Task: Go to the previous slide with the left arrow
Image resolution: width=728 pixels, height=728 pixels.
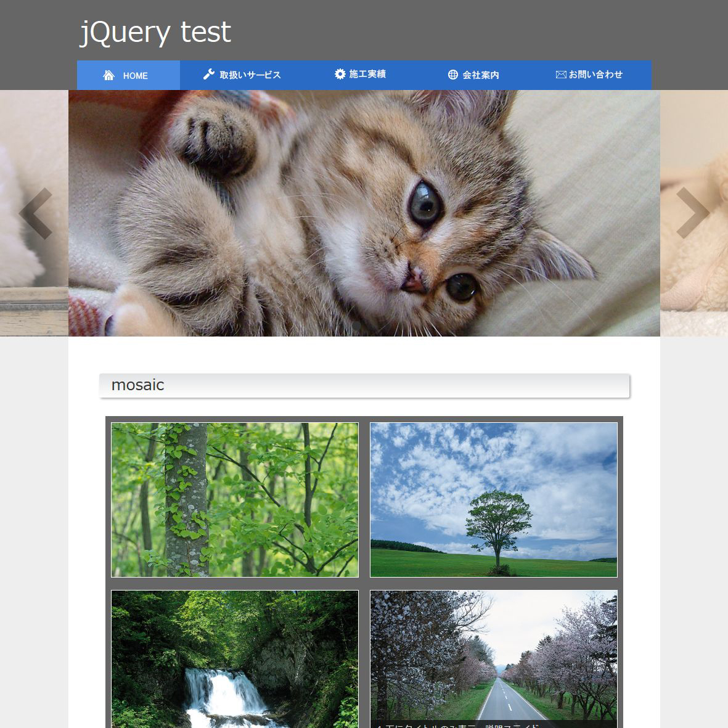Action: click(x=36, y=213)
